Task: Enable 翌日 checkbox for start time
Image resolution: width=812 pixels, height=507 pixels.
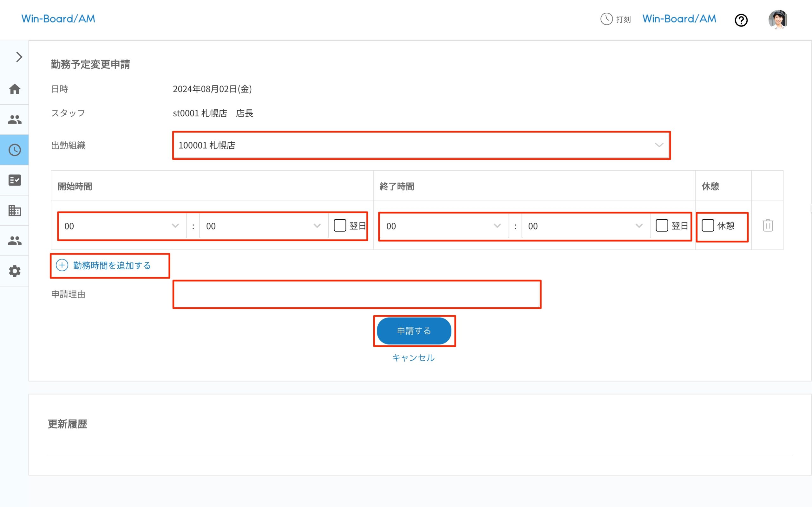Action: pyautogui.click(x=340, y=225)
